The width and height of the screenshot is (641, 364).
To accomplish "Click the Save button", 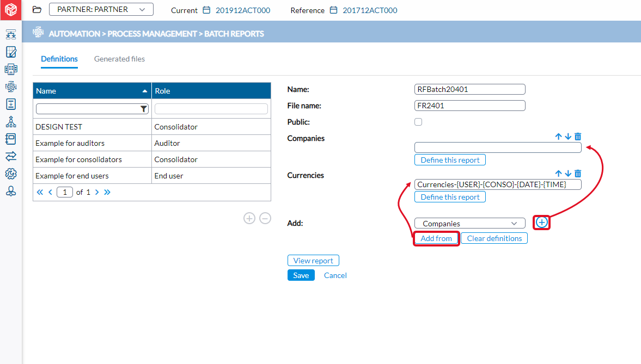I will click(x=301, y=275).
